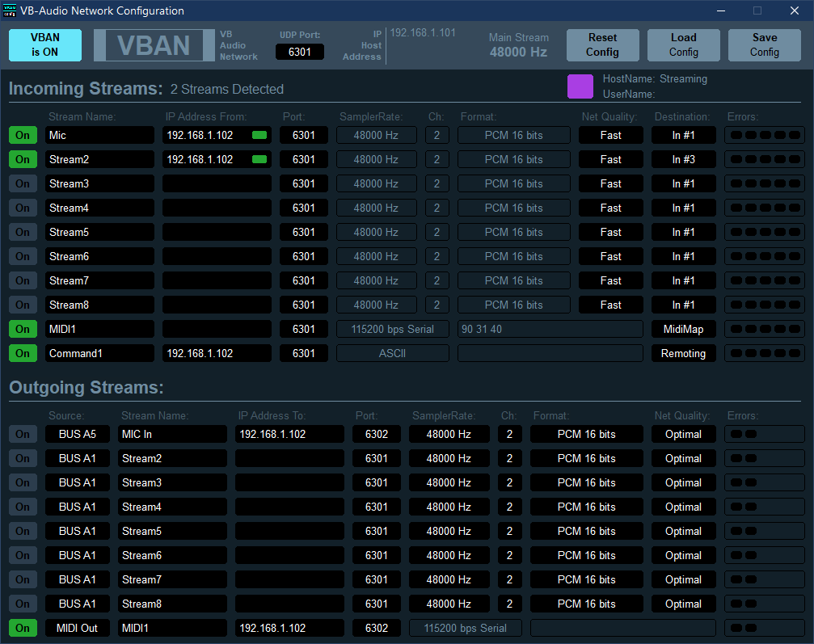Click the Reset Config button

click(x=602, y=45)
